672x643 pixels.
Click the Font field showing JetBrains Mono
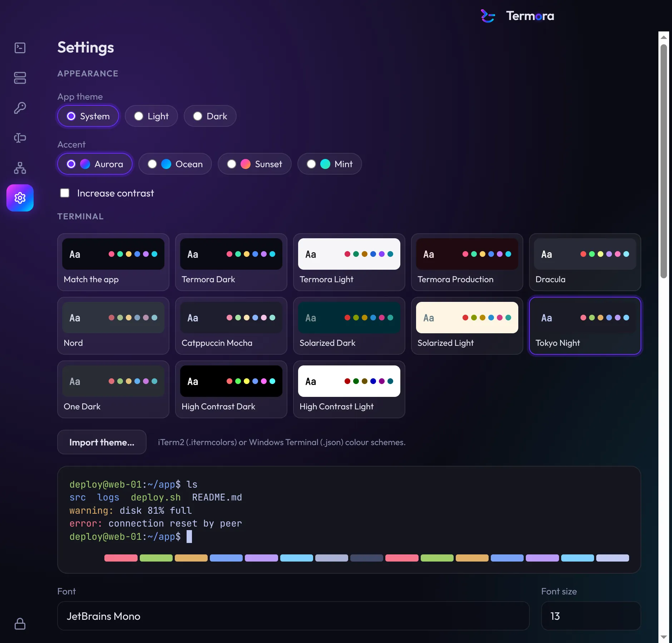pos(293,616)
